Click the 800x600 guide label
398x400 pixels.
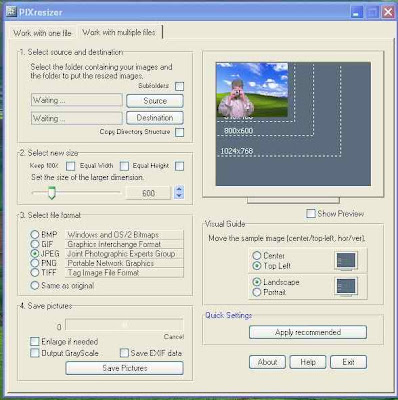click(x=238, y=131)
